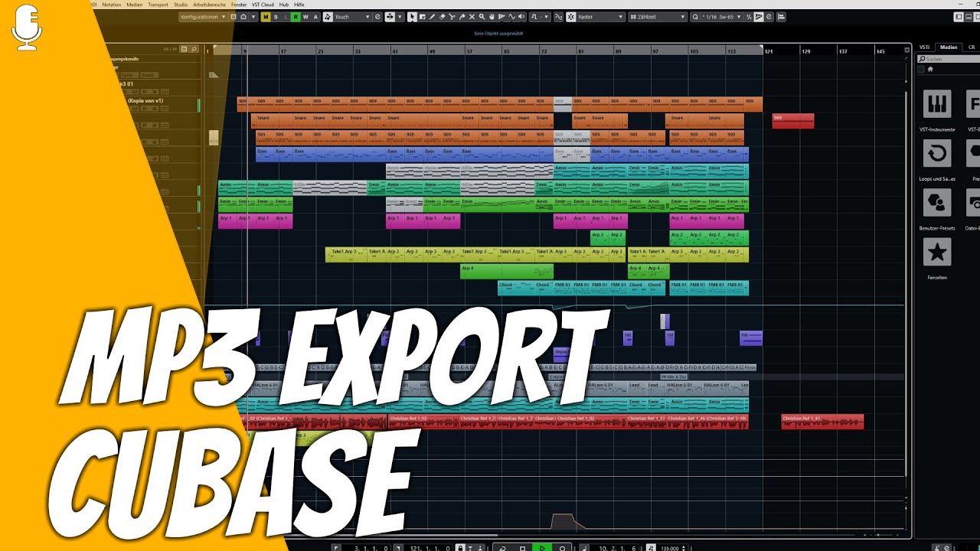Switch to the CR tab

[x=972, y=47]
